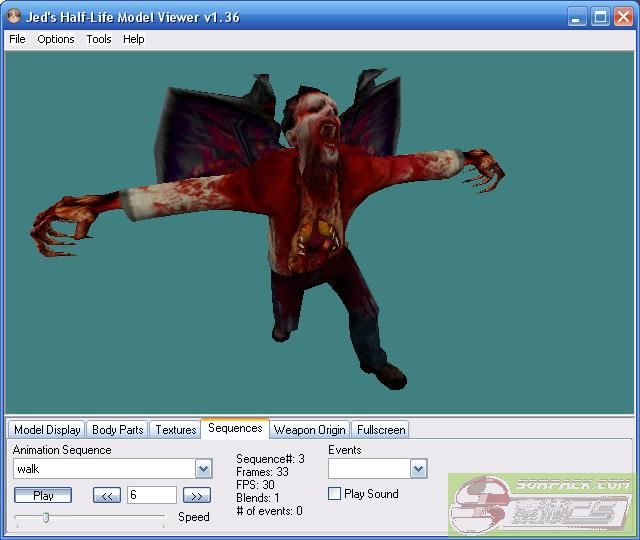Screen dimensions: 640x540
Task: Switch to the Body Parts tab
Action: 117,430
